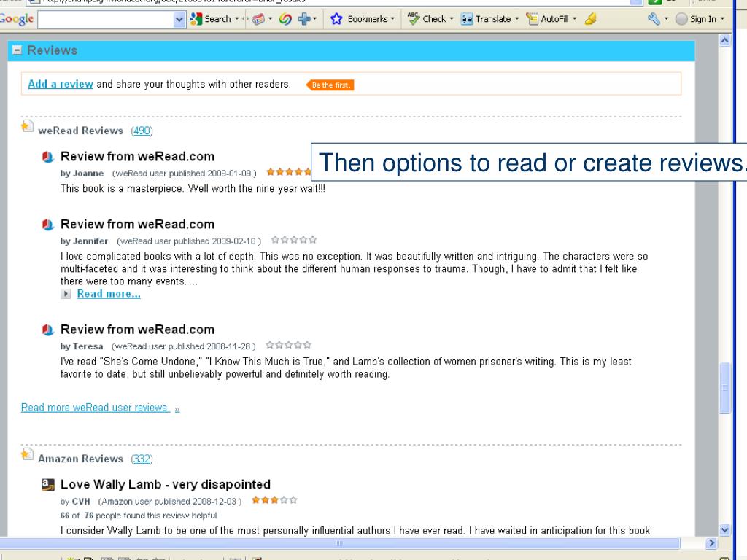747x560 pixels.
Task: Click the blue plus icon in toolbar
Action: [x=303, y=19]
